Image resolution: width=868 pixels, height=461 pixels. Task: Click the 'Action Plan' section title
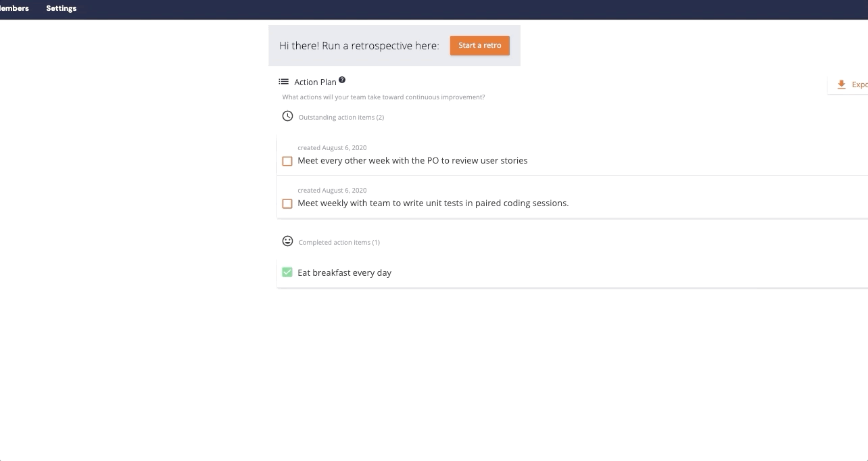pyautogui.click(x=315, y=82)
